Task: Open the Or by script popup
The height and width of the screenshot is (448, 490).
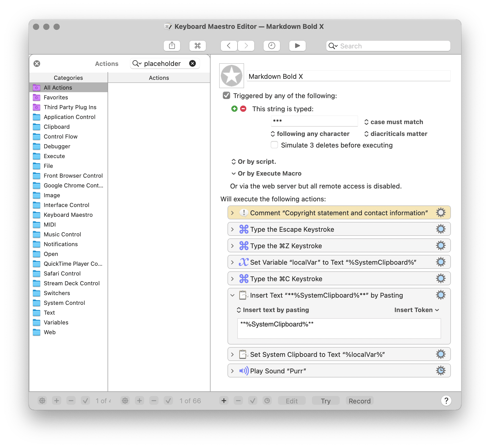Action: pos(254,161)
